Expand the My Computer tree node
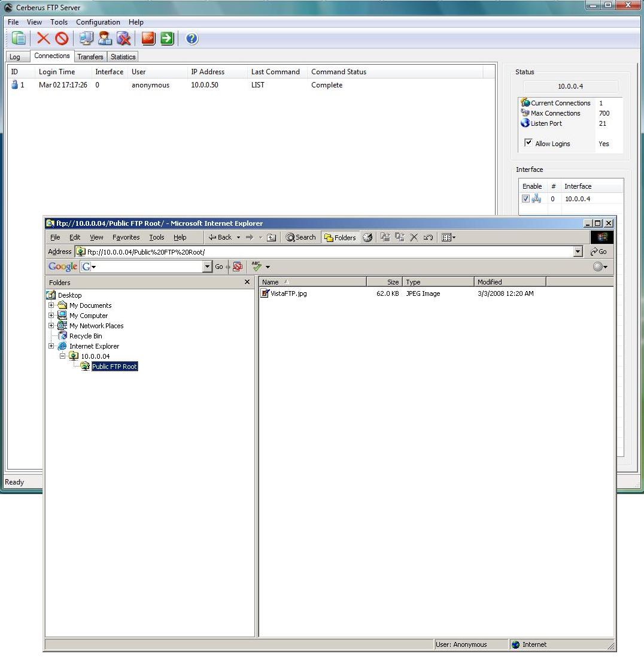644x657 pixels. [x=51, y=316]
